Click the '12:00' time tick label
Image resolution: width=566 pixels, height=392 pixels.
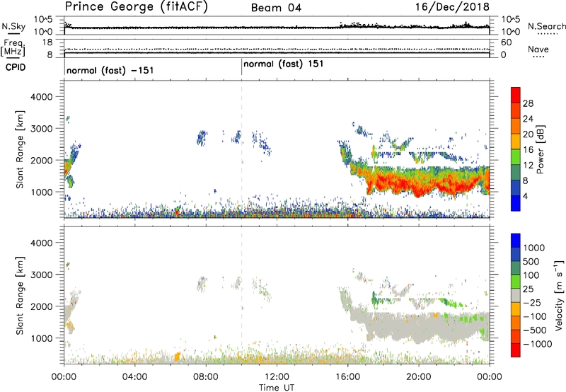277,377
